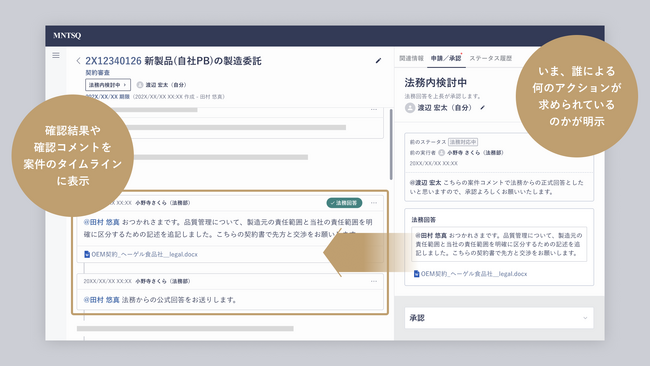The width and height of the screenshot is (650, 366).
Task: Expand the 承認 dropdown panel
Action: [x=499, y=318]
